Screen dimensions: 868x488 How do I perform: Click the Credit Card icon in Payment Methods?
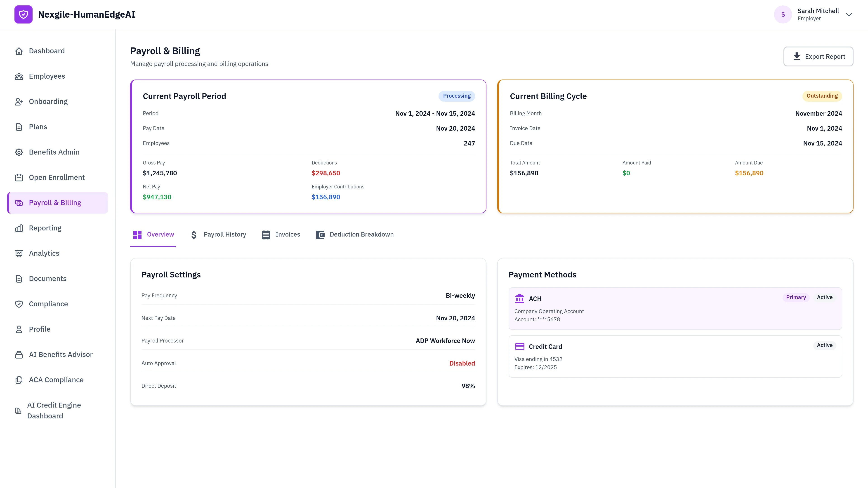point(520,346)
